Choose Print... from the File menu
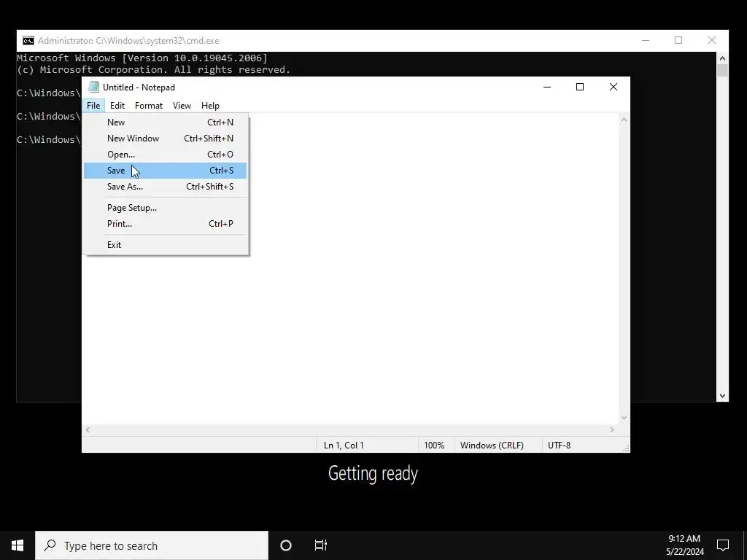Image resolution: width=747 pixels, height=560 pixels. (x=166, y=224)
